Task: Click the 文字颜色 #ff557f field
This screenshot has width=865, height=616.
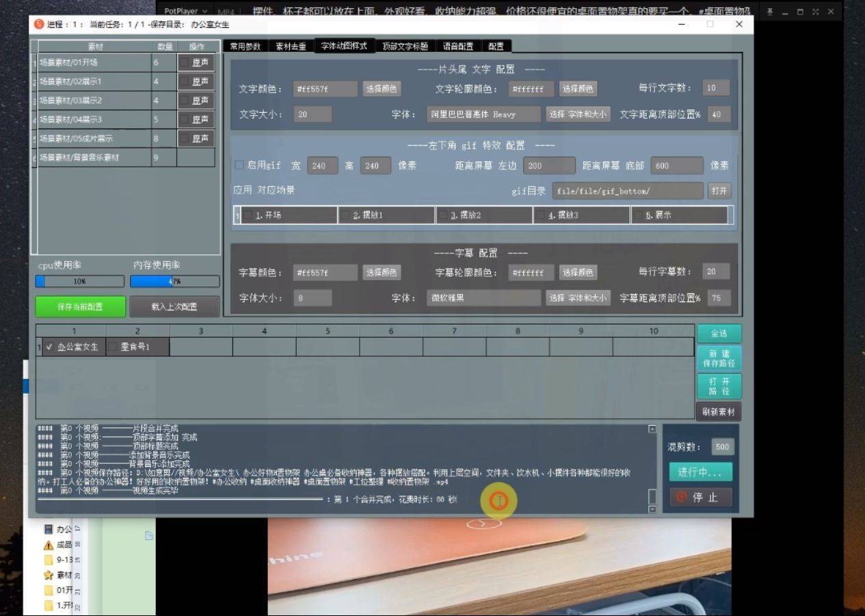Action: (x=325, y=89)
